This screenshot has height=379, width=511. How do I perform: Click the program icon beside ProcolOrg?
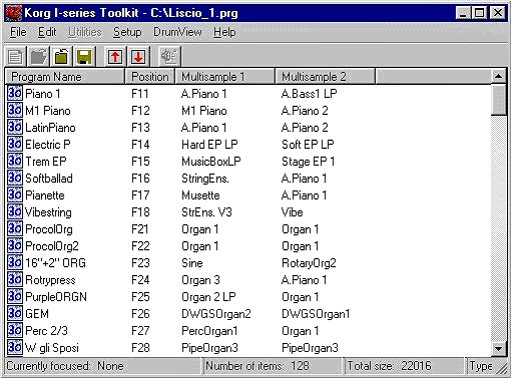[15, 229]
